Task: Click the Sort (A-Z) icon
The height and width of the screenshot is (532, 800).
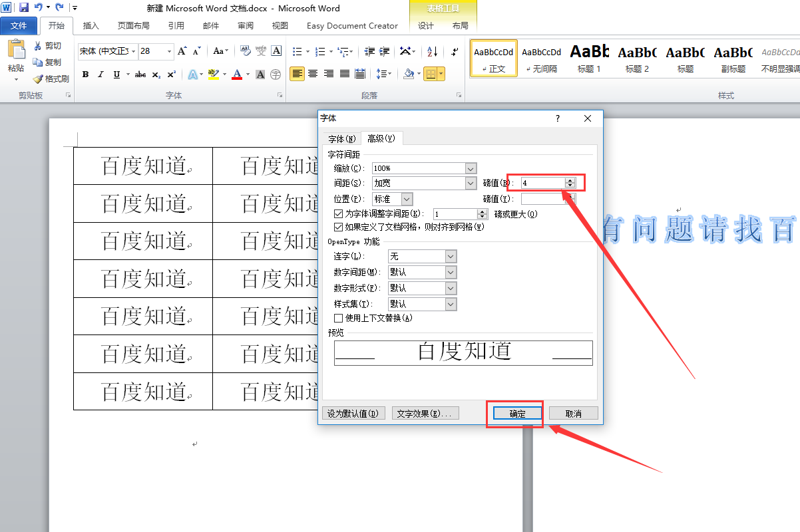Action: pos(433,51)
